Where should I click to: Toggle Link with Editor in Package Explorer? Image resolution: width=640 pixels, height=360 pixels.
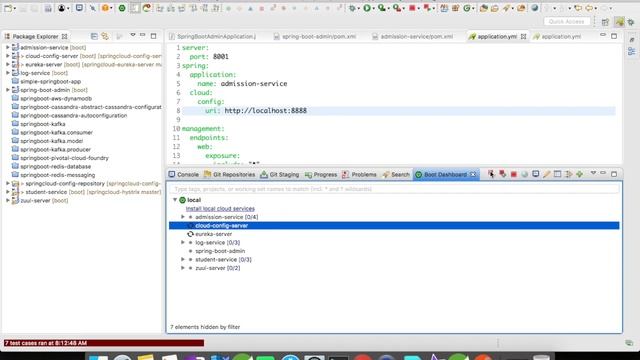click(x=105, y=36)
